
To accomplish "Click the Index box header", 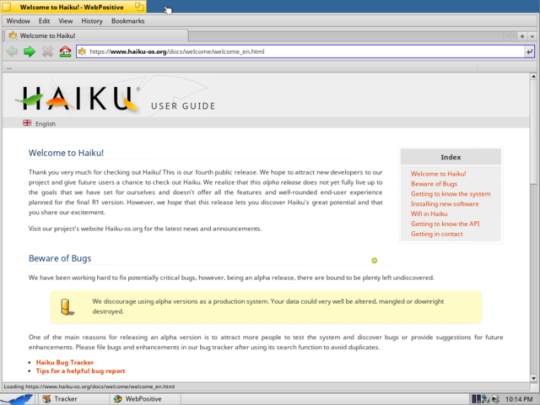I will [x=450, y=157].
